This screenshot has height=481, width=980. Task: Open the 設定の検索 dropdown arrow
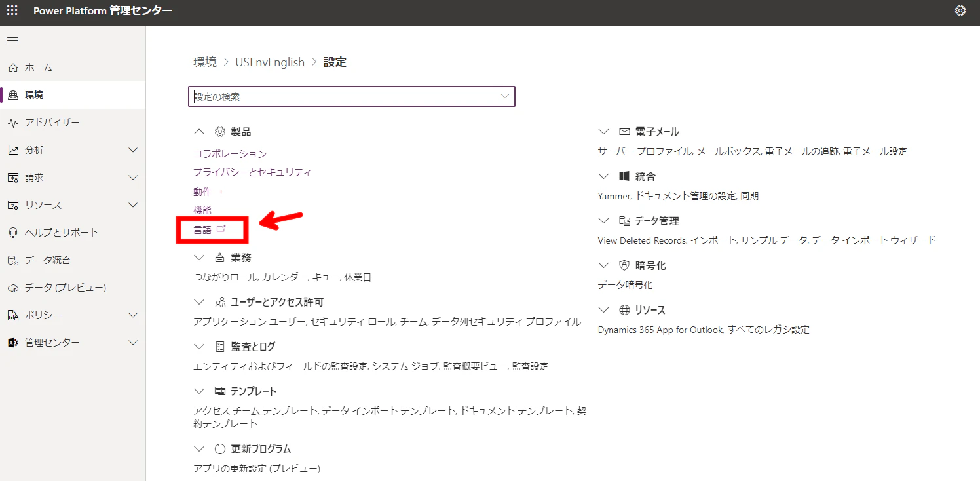[505, 96]
